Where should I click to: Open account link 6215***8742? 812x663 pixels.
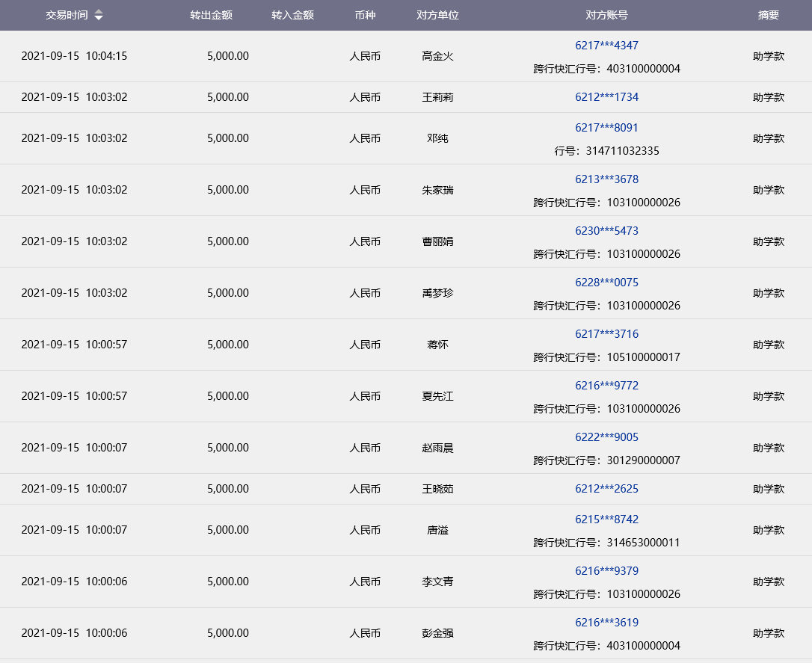click(606, 519)
